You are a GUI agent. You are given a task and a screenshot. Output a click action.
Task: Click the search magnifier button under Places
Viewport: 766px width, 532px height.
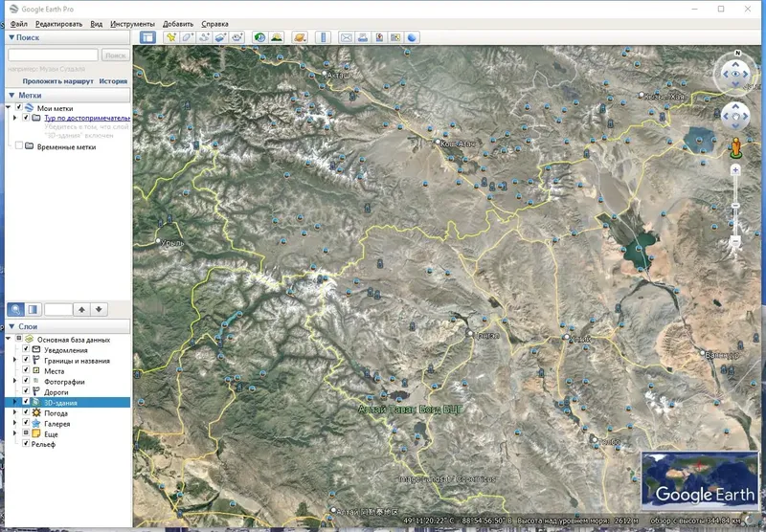point(15,309)
